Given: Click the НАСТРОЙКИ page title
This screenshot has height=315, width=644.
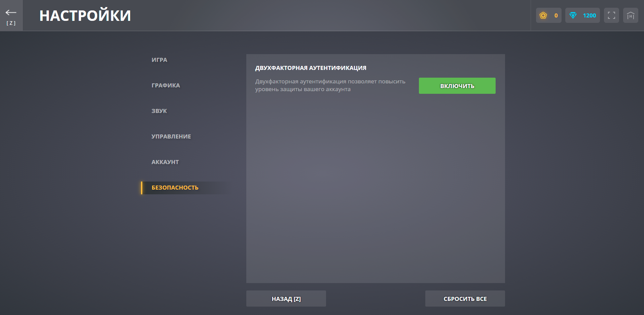Looking at the screenshot, I should point(85,15).
